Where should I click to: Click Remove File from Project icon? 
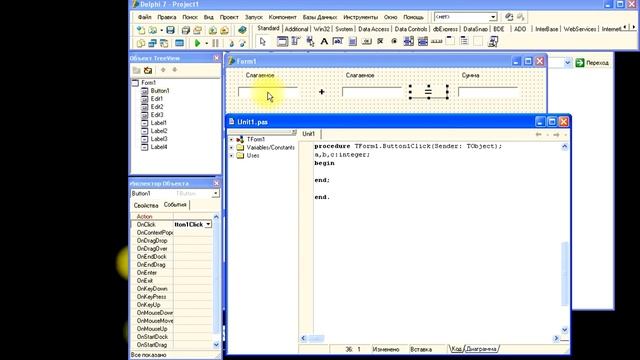(224, 30)
